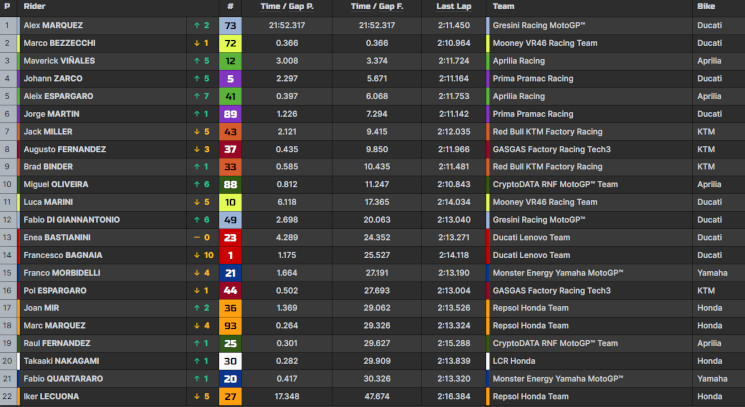Select rider Brad BINDER
The image size is (745, 407).
(x=48, y=167)
